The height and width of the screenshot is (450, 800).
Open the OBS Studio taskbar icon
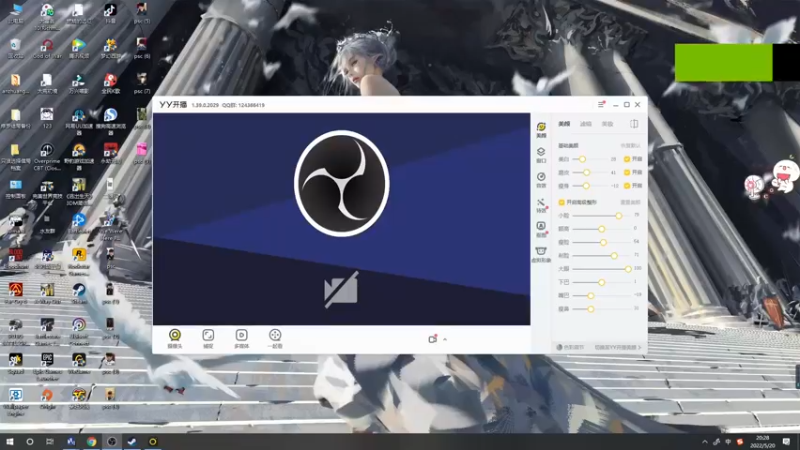[112, 442]
